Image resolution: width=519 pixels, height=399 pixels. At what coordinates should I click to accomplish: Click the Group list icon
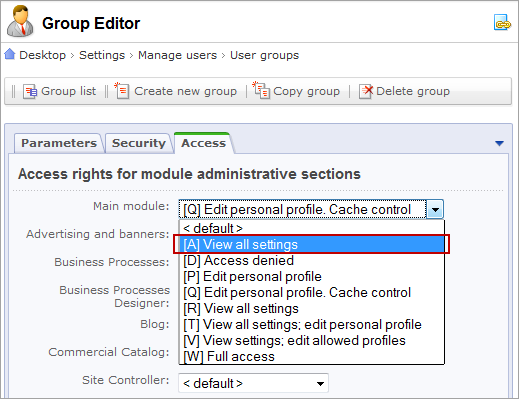coord(30,91)
